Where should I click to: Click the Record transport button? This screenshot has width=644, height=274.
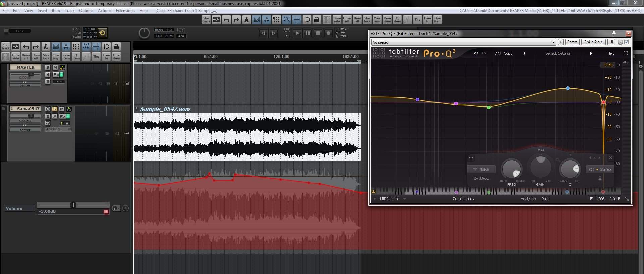(329, 33)
